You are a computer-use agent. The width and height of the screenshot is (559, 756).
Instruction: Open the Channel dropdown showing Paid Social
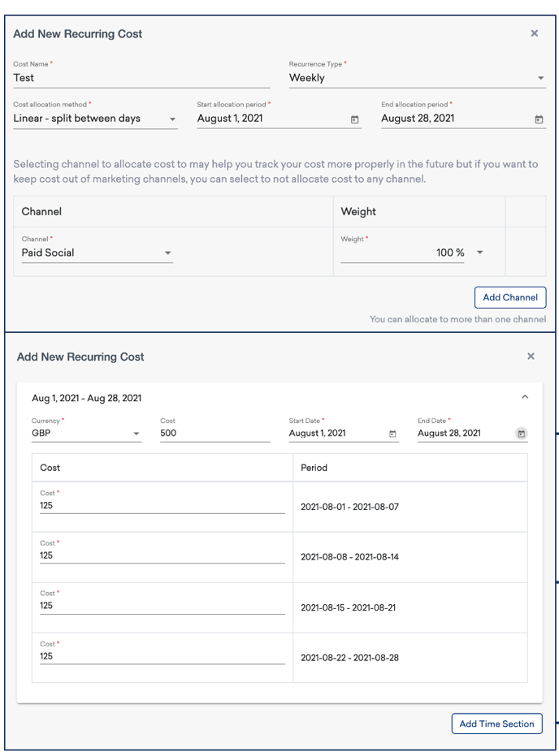coord(168,253)
